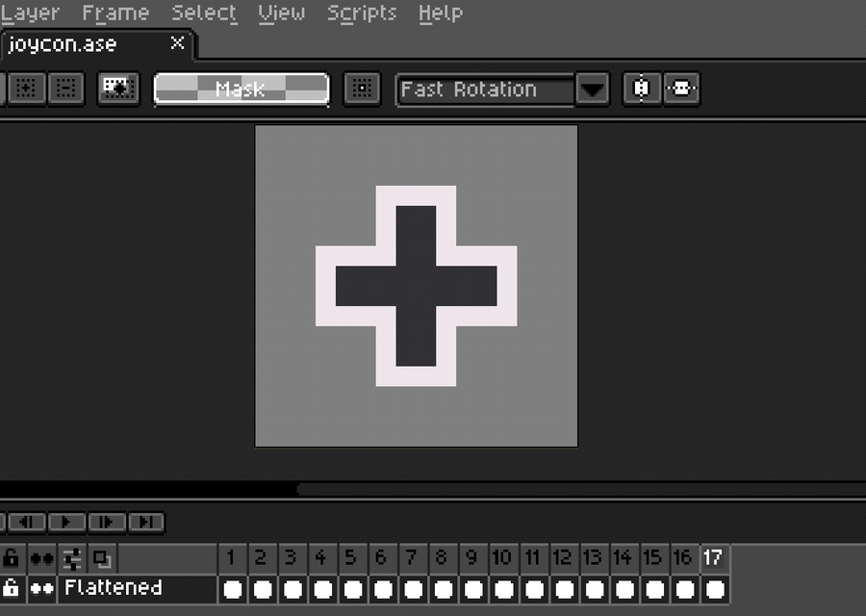Click Flattened layer cel in frame 1
Viewport: 866px width, 616px height.
[x=233, y=589]
